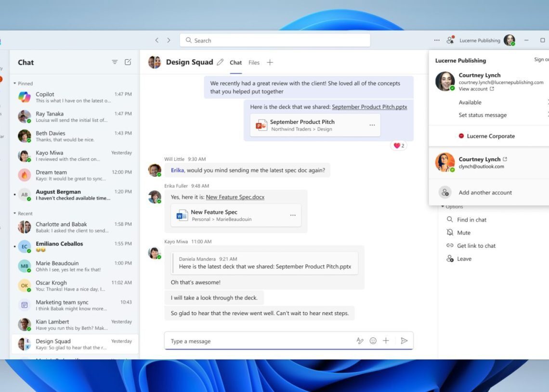Open the Charlotte and Babak chat

coord(75,227)
